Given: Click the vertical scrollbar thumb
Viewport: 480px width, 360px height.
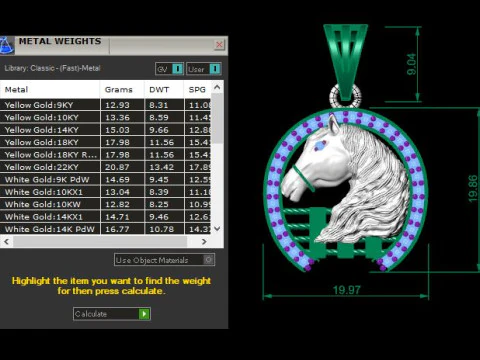Looking at the screenshot, I should [217, 119].
